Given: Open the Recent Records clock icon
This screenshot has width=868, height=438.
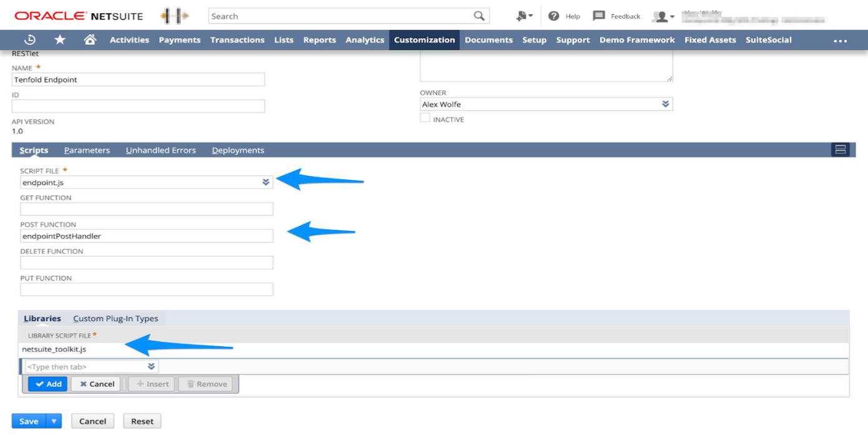Looking at the screenshot, I should (29, 39).
